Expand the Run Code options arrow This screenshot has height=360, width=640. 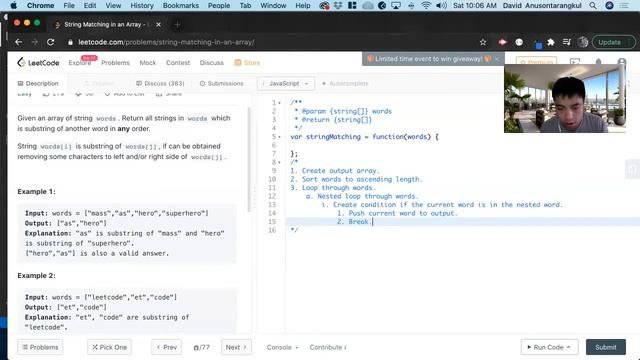pyautogui.click(x=569, y=347)
